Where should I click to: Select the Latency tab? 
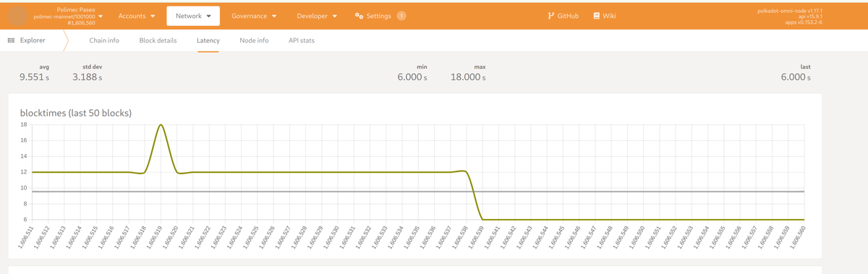tap(208, 40)
